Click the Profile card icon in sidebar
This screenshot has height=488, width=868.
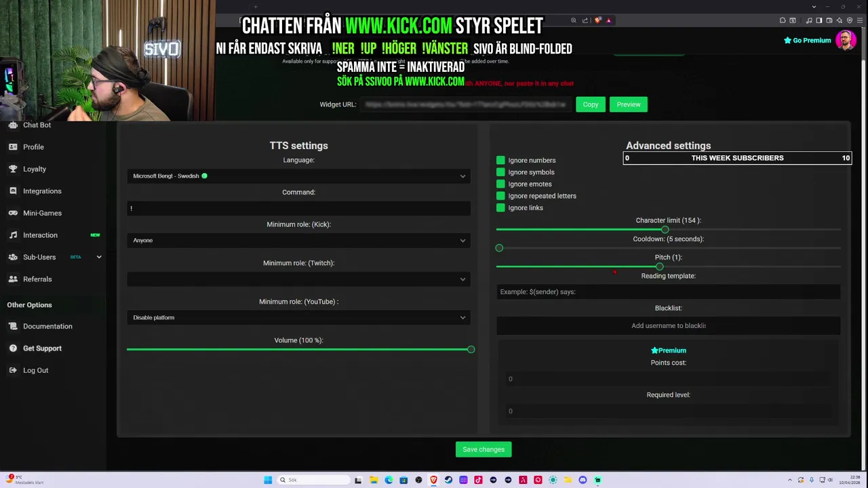click(13, 147)
